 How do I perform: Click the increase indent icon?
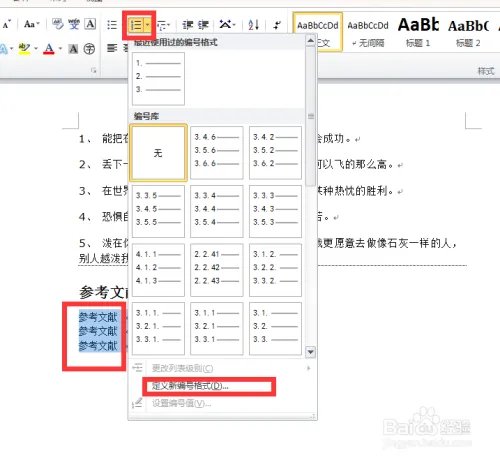(x=203, y=25)
